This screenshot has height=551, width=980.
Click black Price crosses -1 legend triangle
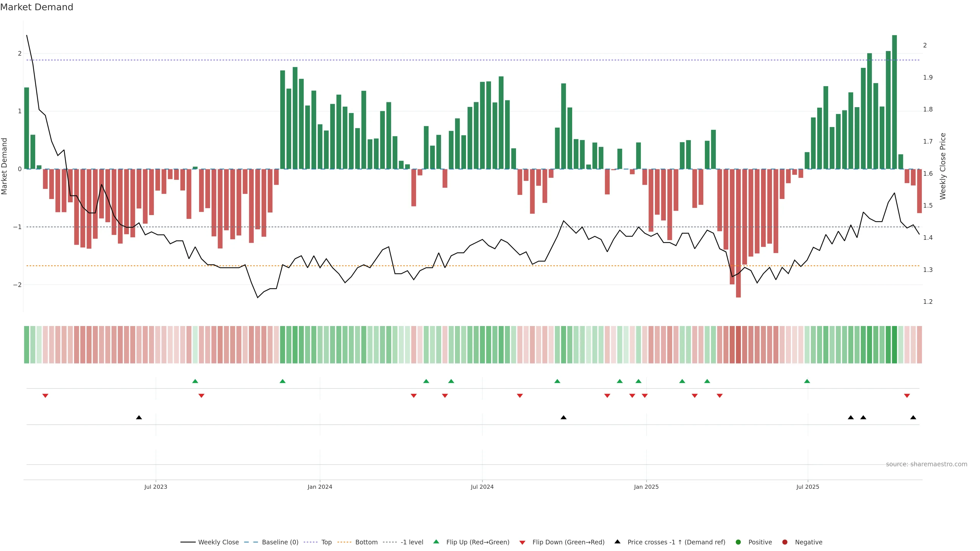coord(617,542)
